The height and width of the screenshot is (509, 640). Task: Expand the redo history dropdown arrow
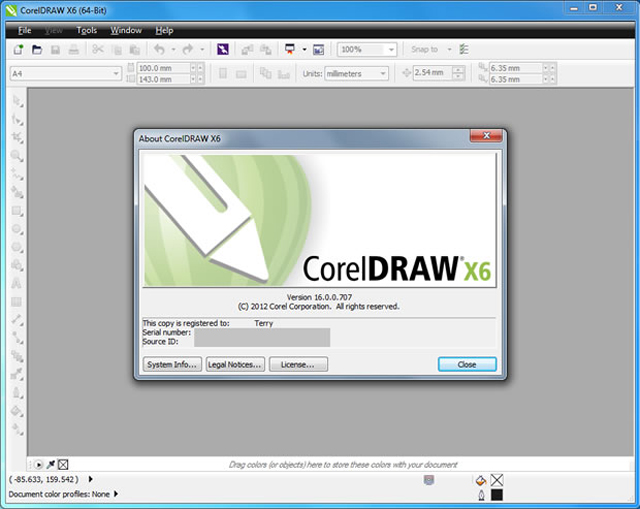202,50
